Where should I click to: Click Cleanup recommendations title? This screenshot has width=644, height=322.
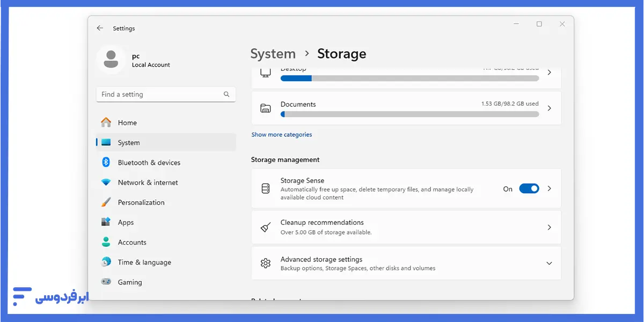pyautogui.click(x=322, y=222)
